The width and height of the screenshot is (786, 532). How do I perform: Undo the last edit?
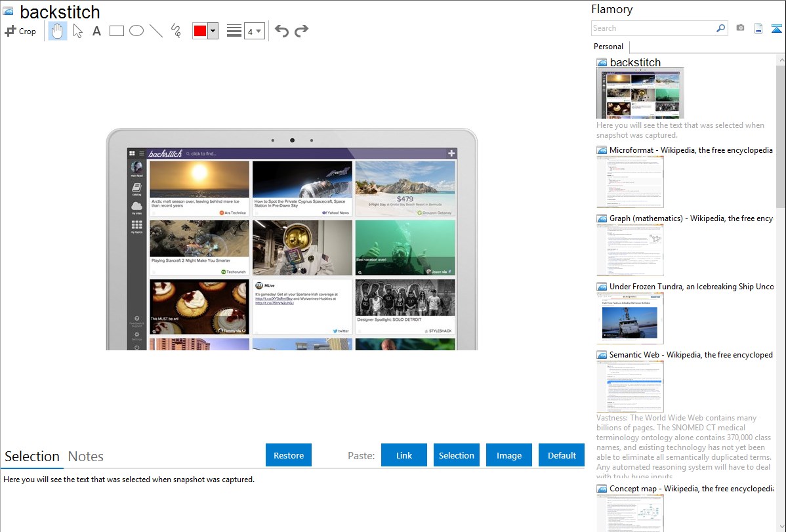[x=281, y=31]
